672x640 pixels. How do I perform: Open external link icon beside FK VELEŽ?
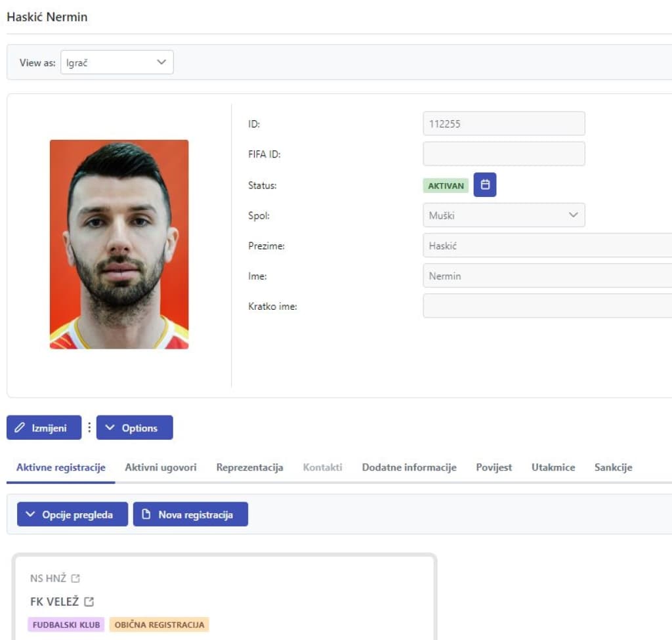pos(89,601)
